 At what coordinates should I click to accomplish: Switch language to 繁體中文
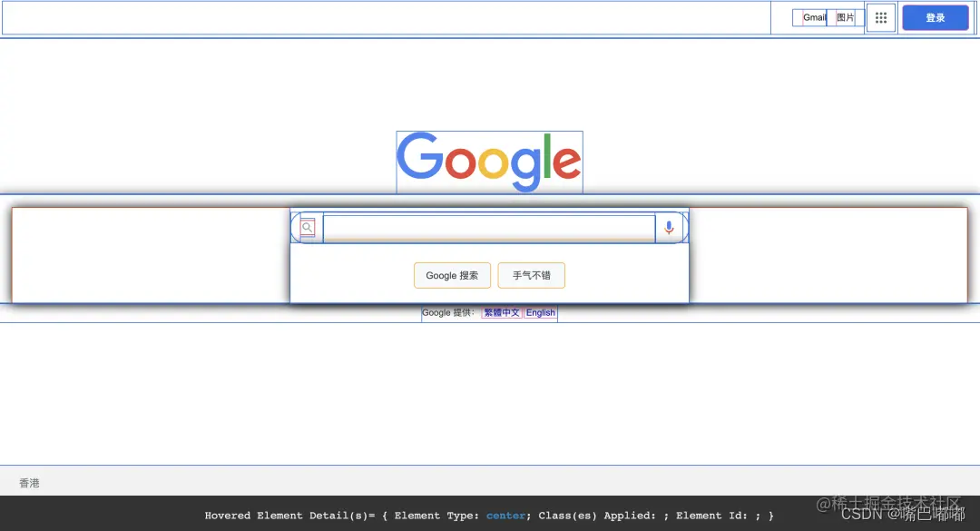501,313
